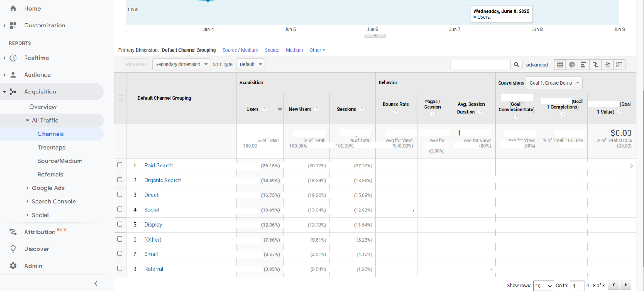Expand the chart toggle arrow below graph
The image size is (644, 291).
click(375, 36)
